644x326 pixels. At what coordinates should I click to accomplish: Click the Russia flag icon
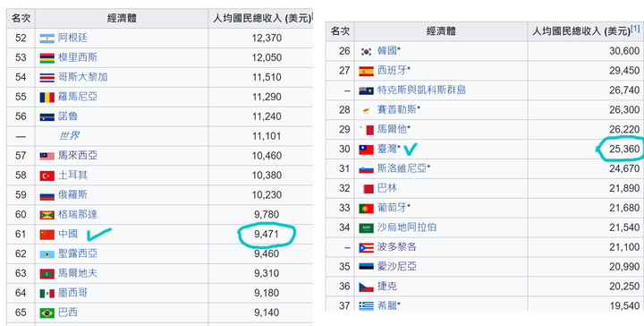(47, 195)
